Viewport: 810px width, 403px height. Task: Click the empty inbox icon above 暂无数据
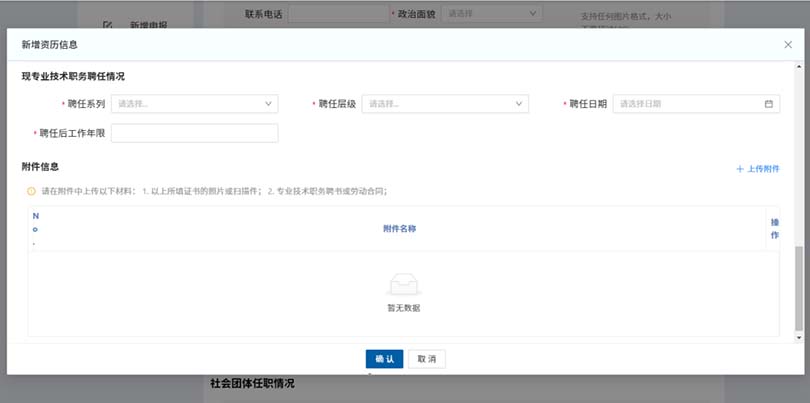(403, 284)
